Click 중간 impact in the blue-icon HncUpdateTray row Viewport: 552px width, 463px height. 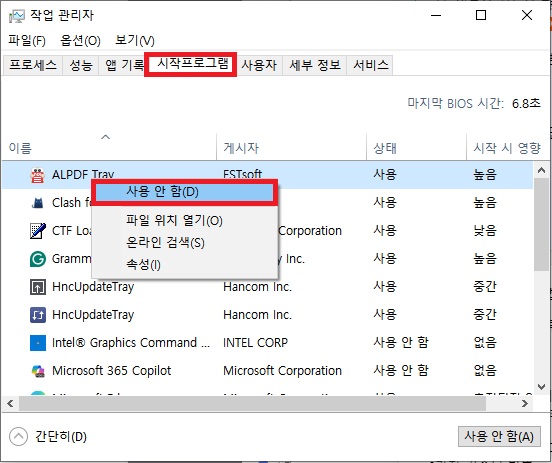click(485, 315)
